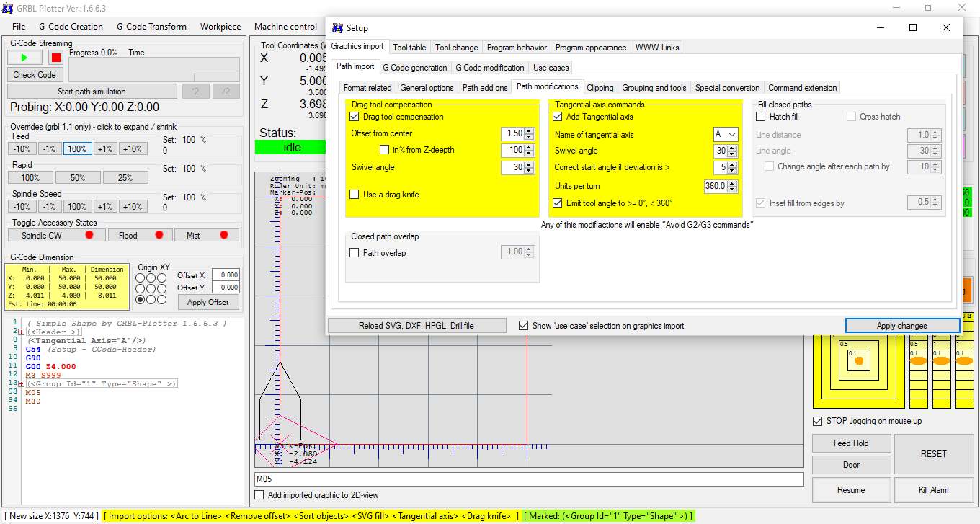This screenshot has width=980, height=524.
Task: Enable the Hatch fill checkbox
Action: point(761,117)
